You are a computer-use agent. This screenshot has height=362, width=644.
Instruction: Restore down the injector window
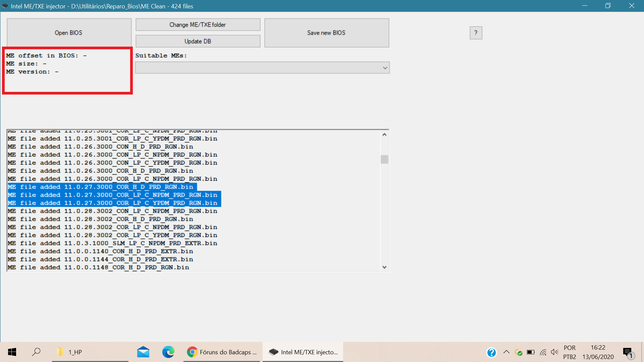pos(608,6)
